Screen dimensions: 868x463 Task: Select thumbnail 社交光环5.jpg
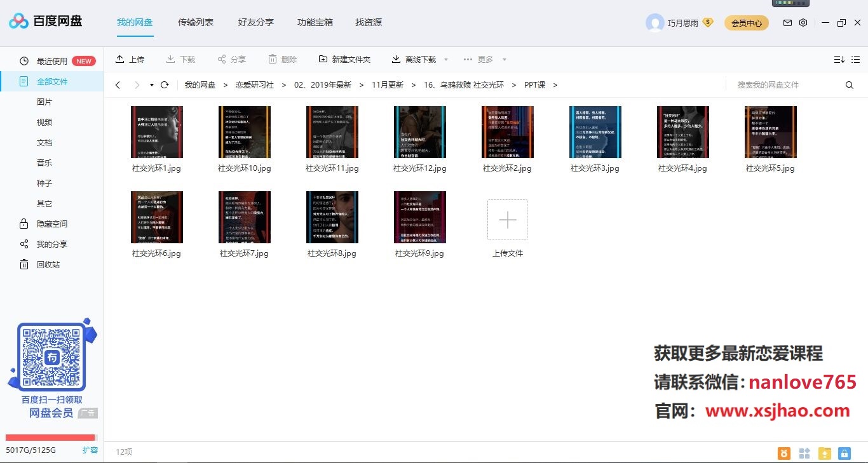(x=770, y=132)
